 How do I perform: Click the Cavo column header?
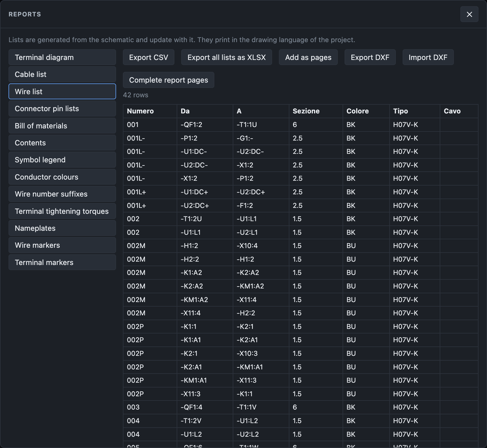click(459, 111)
